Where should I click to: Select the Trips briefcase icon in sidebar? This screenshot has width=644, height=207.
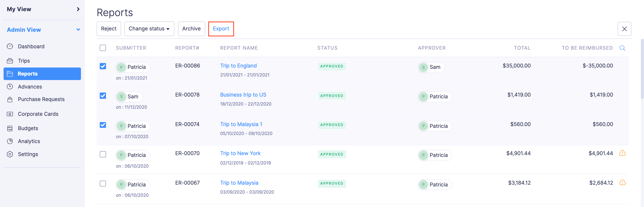coord(10,61)
